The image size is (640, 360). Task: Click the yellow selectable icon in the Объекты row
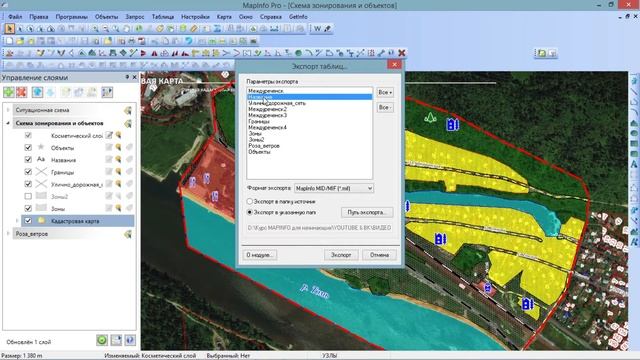118,147
